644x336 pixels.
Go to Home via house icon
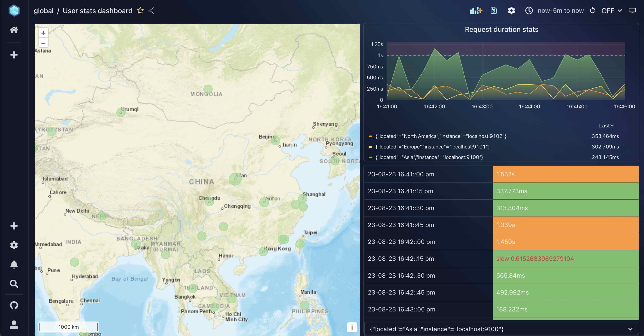14,30
